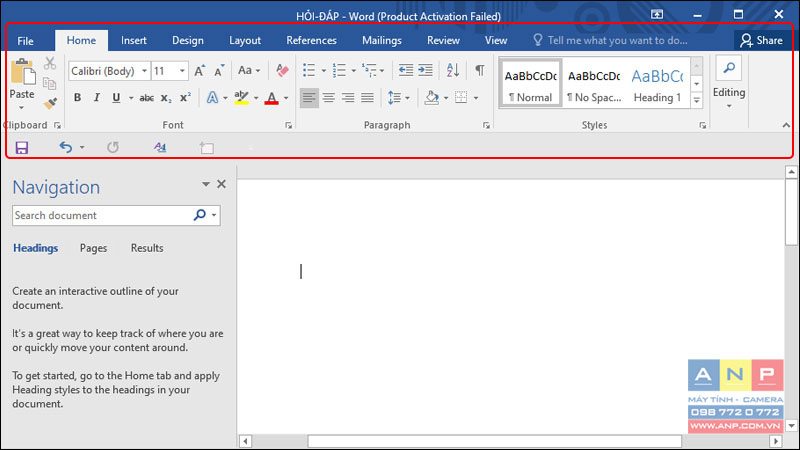Click the Cut scissors icon

(x=49, y=63)
